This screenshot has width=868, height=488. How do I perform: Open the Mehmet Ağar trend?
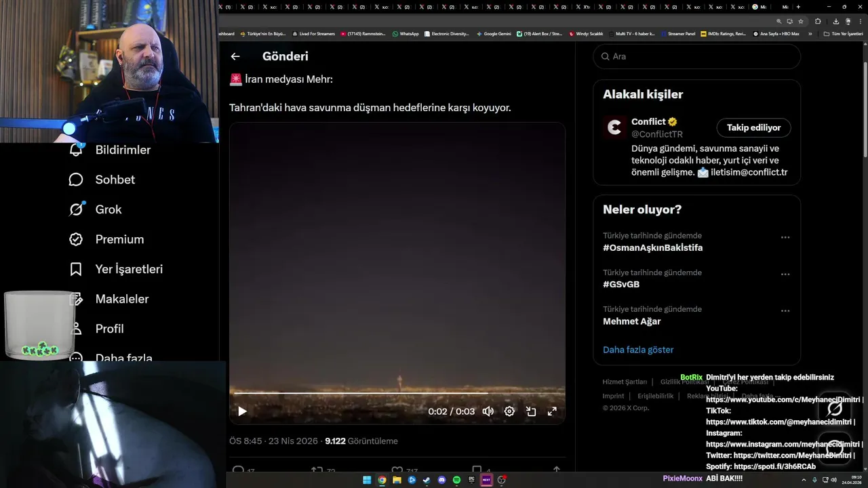[x=631, y=321]
